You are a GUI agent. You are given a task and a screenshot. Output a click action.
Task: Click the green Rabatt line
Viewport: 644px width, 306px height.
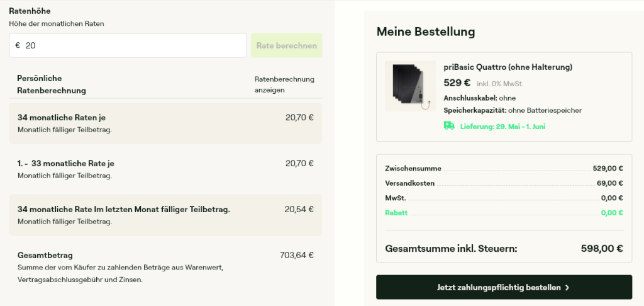point(504,213)
